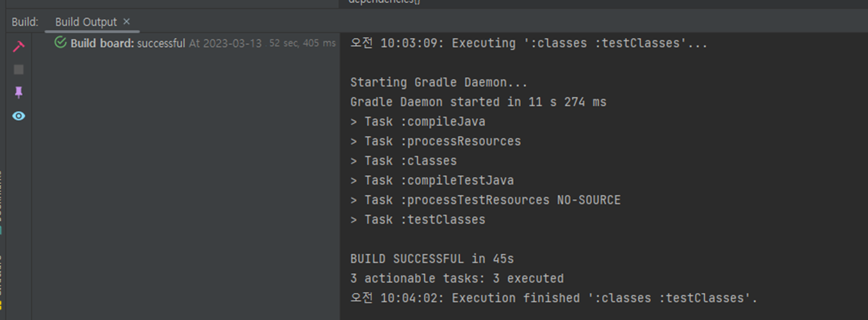Toggle the blue eye view options icon

click(x=19, y=116)
